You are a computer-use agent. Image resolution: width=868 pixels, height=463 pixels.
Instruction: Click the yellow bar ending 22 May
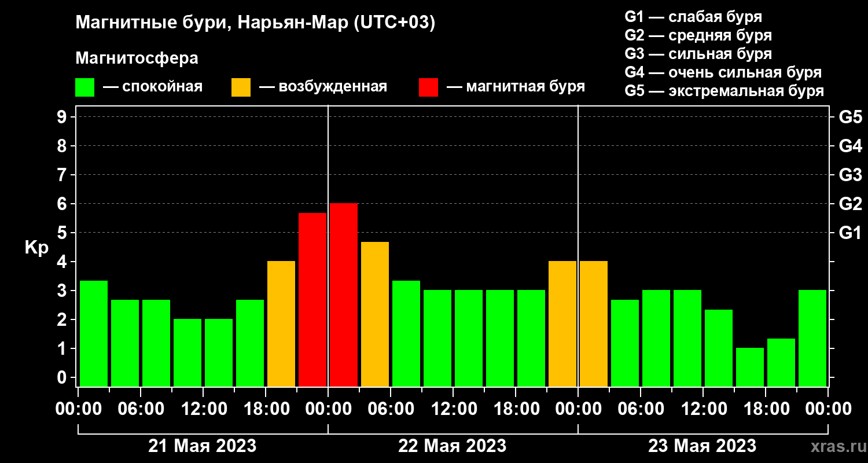562,324
